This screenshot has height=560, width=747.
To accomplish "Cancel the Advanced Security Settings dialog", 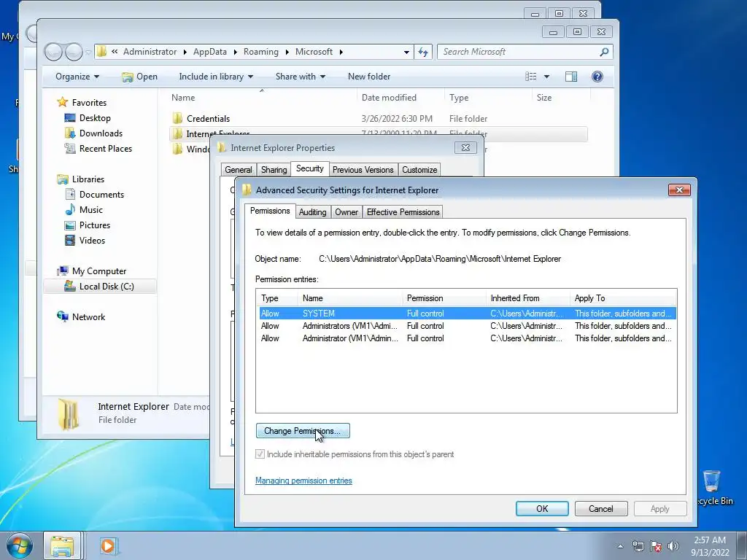I will [x=601, y=508].
